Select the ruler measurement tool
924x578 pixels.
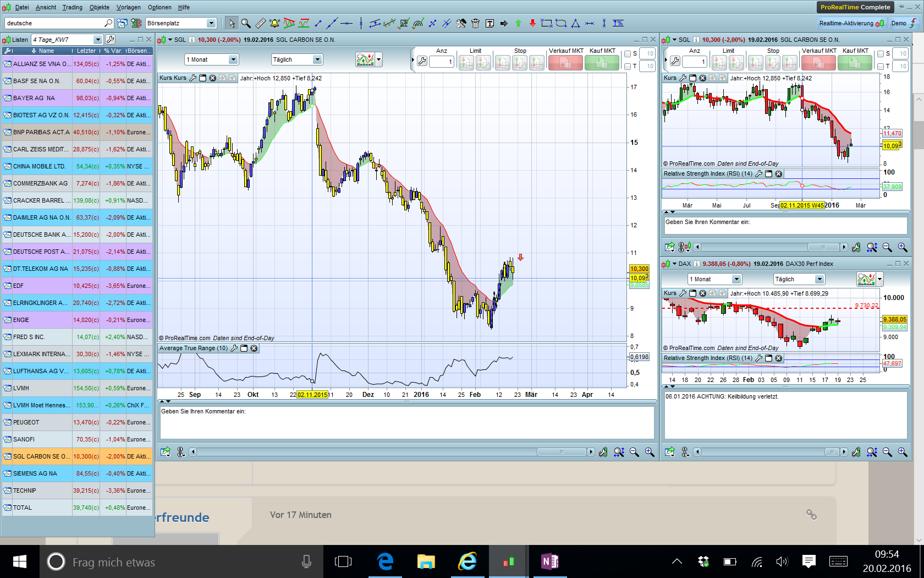(x=260, y=23)
